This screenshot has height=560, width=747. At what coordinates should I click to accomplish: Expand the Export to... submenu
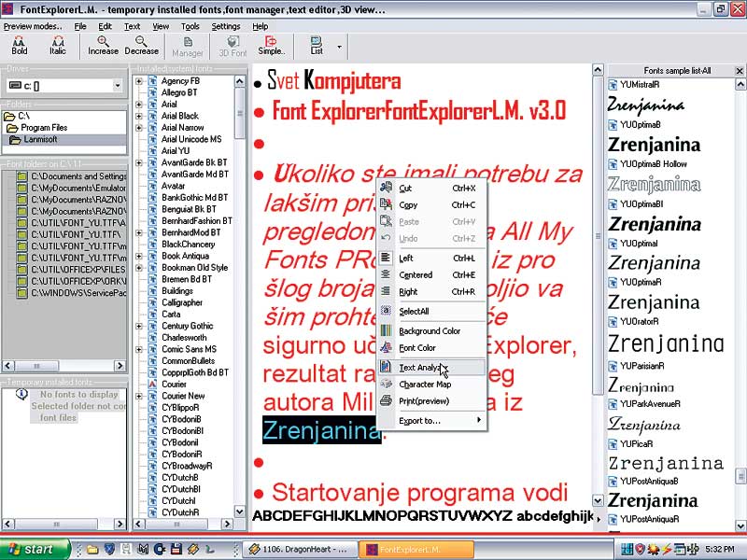tap(432, 421)
